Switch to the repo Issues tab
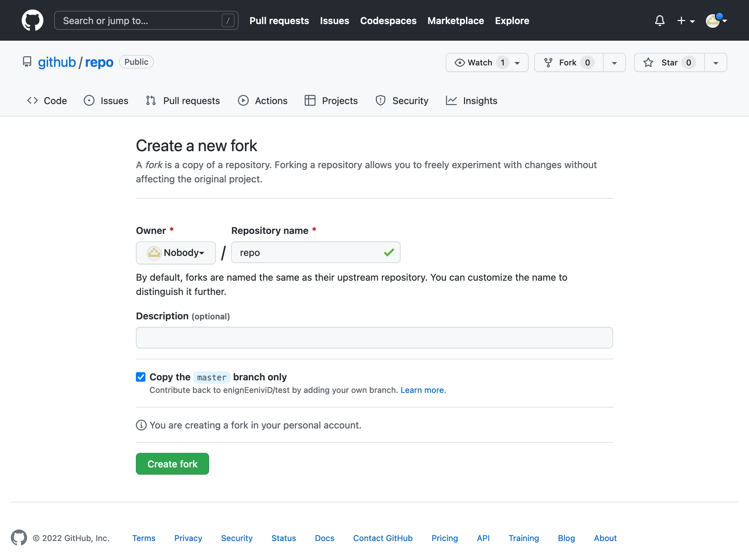The image size is (749, 560). pyautogui.click(x=106, y=101)
